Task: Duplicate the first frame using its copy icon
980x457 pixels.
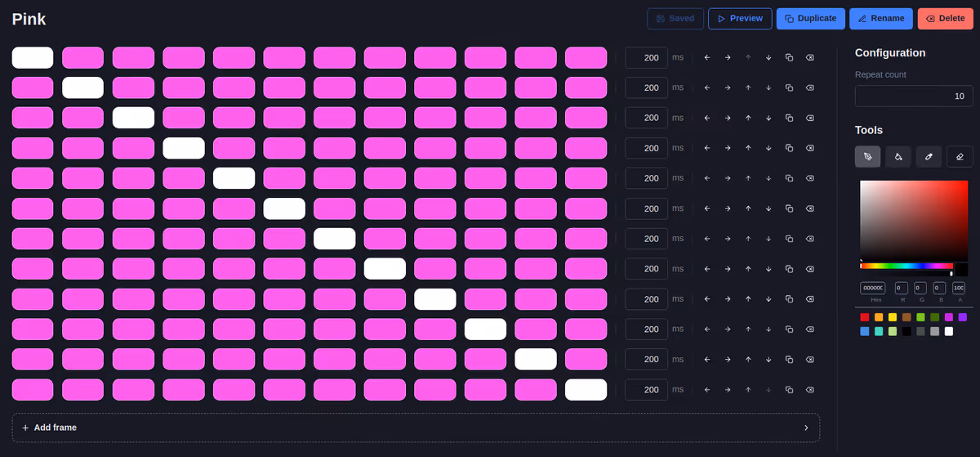Action: (x=789, y=57)
